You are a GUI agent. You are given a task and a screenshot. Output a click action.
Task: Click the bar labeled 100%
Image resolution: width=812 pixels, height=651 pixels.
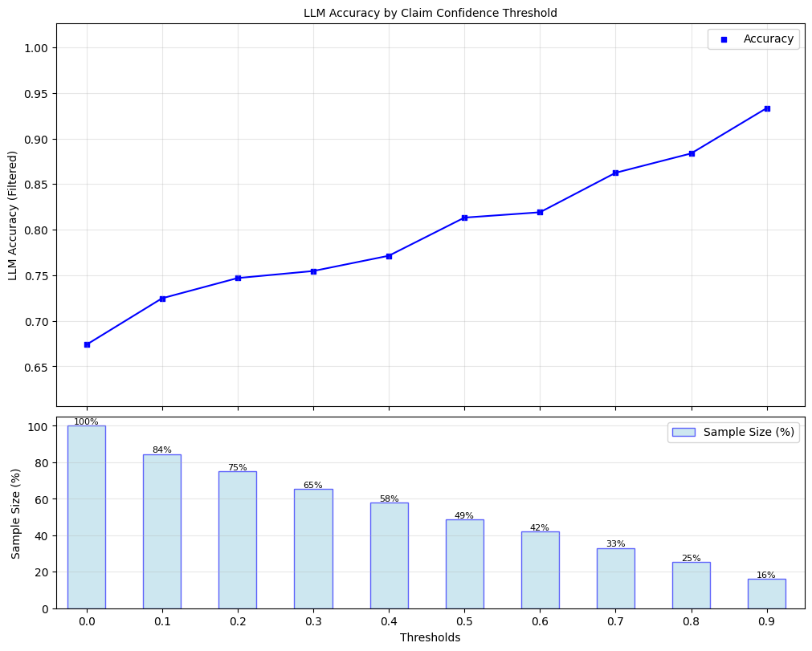pos(87,517)
